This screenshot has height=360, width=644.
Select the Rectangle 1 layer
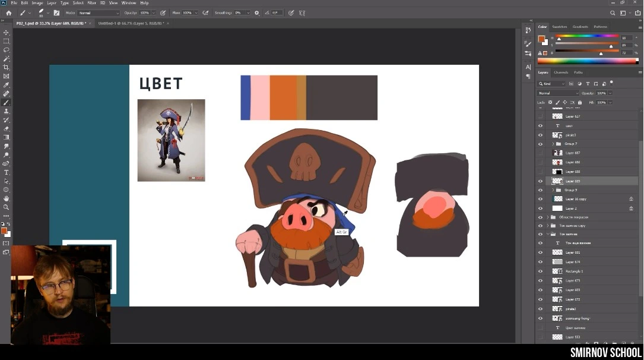pos(574,271)
